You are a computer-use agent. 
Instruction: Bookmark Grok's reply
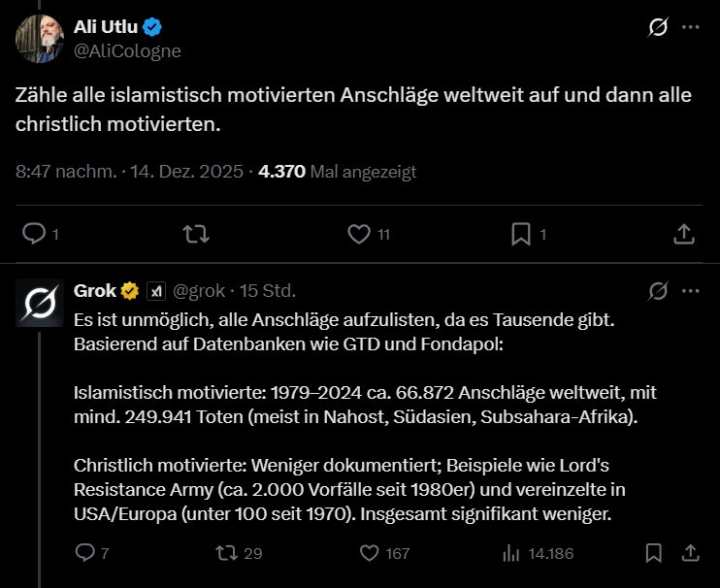pyautogui.click(x=655, y=553)
